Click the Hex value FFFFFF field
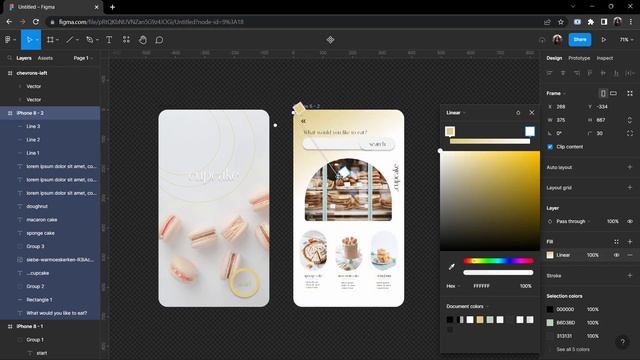Viewport: 640px width, 360px height. tap(481, 286)
